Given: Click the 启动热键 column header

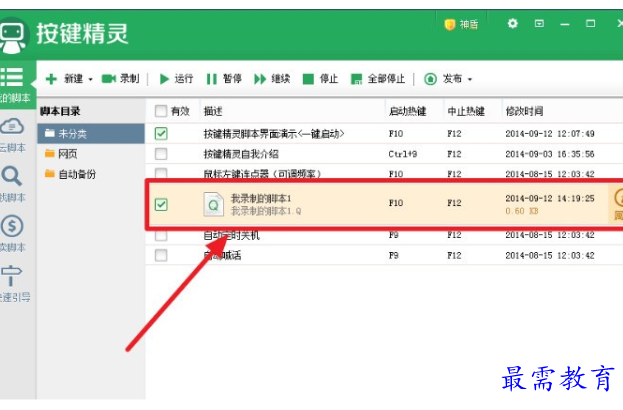Looking at the screenshot, I should 407,111.
